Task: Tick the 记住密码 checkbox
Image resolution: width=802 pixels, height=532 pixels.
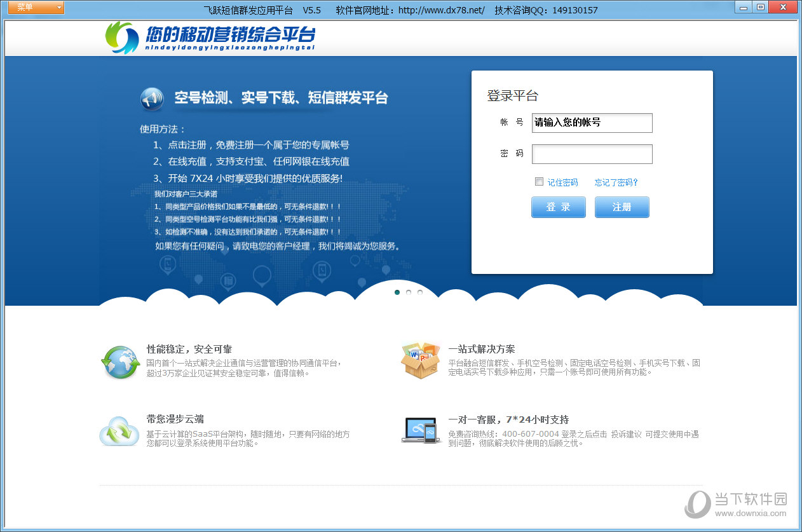Action: tap(539, 182)
